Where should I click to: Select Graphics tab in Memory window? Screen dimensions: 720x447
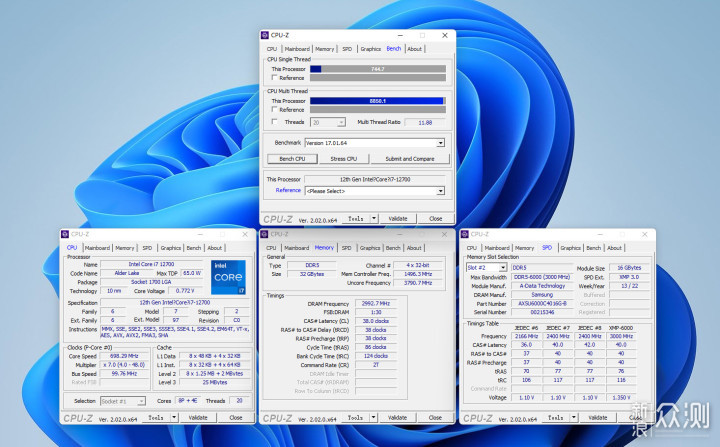[370, 248]
